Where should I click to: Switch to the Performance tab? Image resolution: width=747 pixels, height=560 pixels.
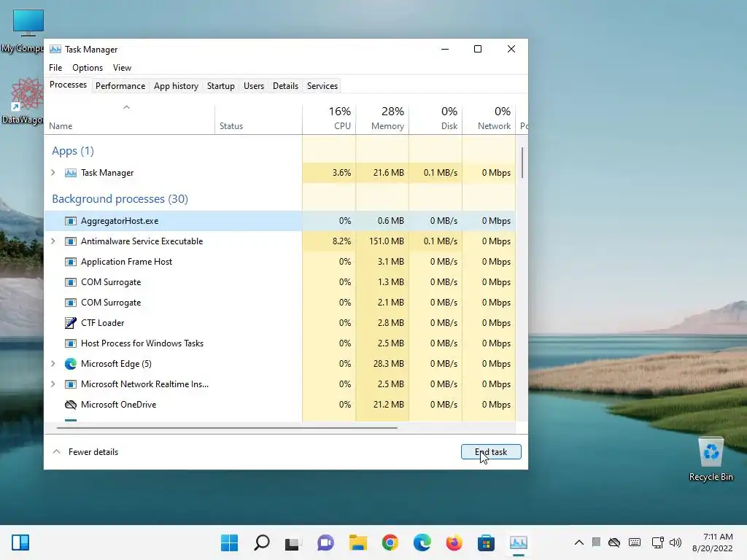pyautogui.click(x=120, y=86)
